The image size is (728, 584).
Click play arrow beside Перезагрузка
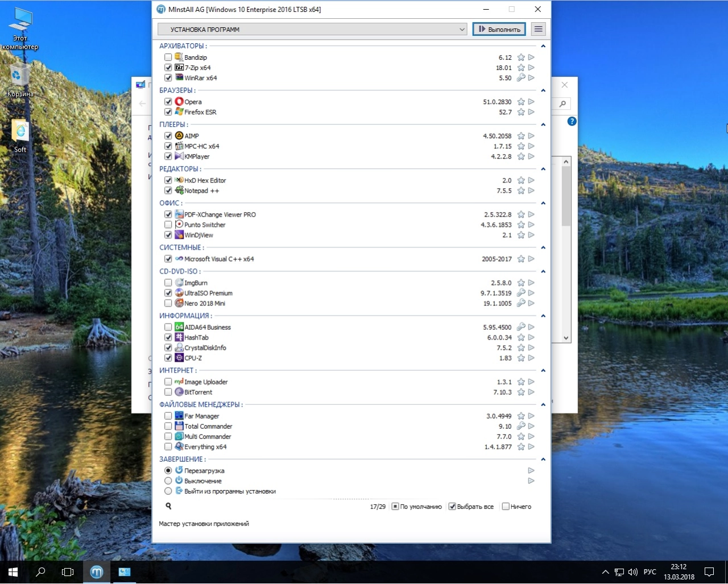531,470
